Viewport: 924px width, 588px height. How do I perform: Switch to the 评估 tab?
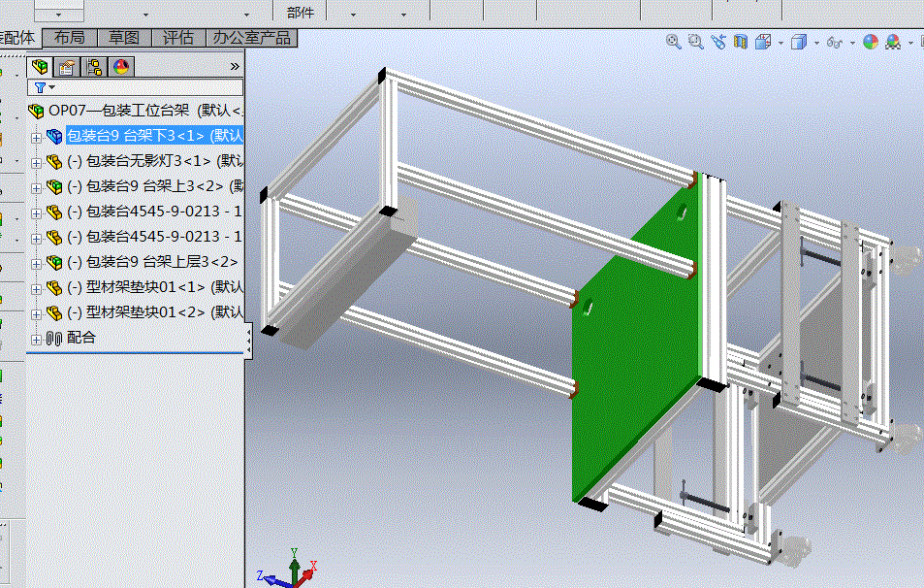point(178,38)
